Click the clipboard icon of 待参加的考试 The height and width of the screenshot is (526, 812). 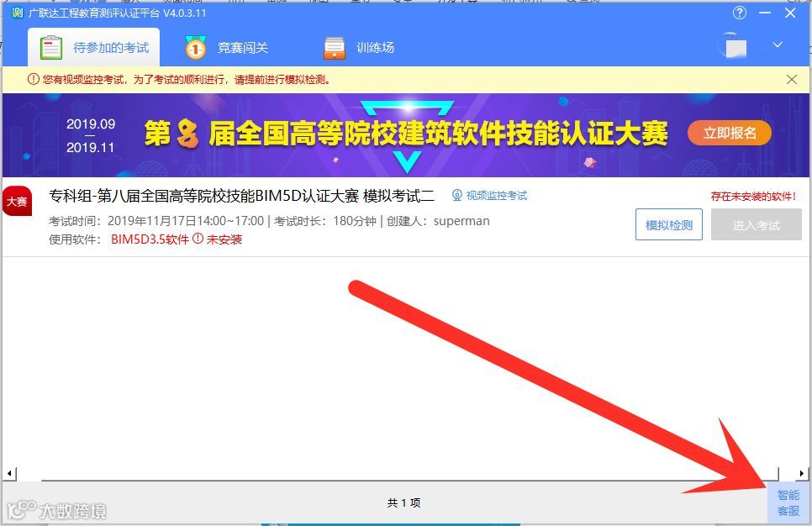tap(51, 47)
